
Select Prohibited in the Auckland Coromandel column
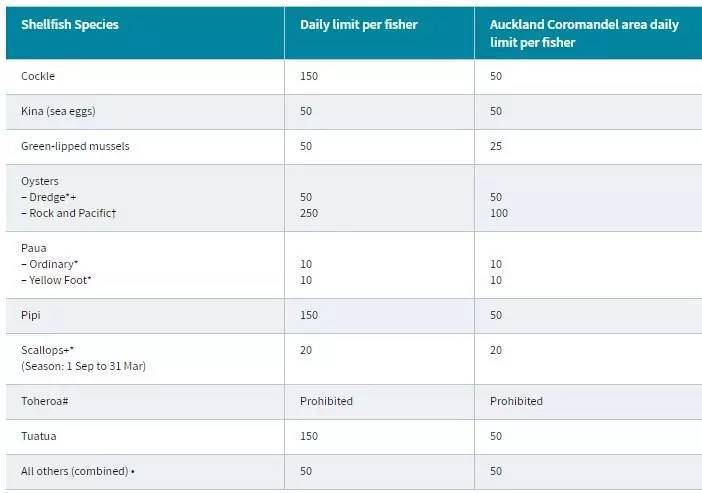(516, 401)
